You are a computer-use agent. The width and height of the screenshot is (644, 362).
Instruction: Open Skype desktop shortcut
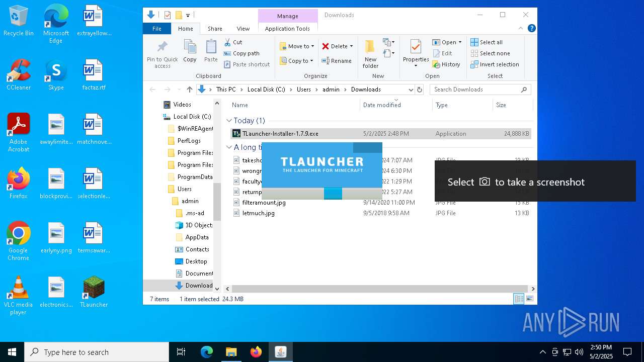[x=56, y=75]
